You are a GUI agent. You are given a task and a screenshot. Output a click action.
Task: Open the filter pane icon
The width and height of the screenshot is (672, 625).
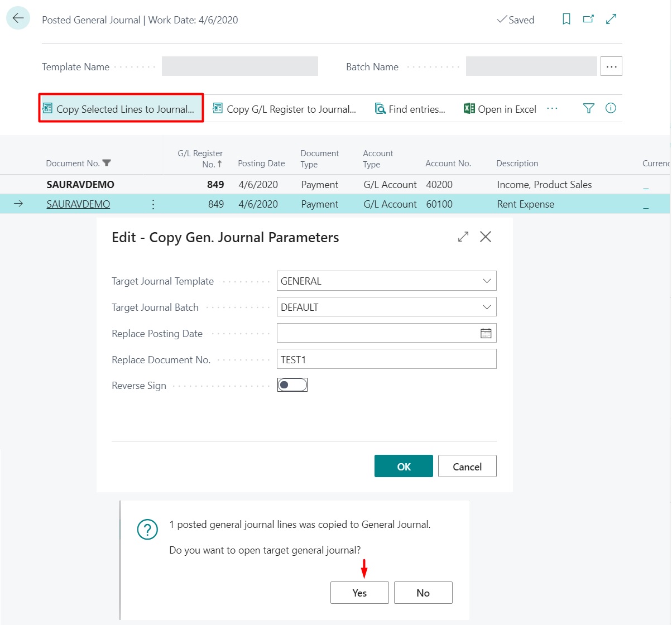[588, 108]
